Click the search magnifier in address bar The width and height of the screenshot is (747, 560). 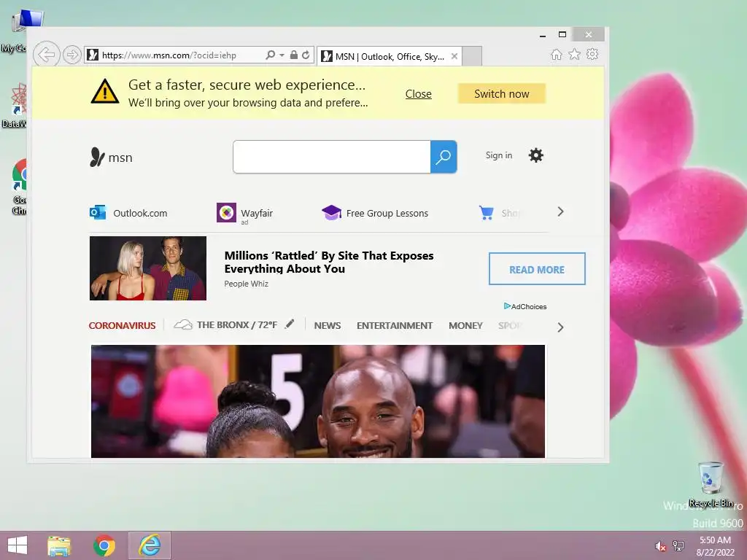point(270,55)
